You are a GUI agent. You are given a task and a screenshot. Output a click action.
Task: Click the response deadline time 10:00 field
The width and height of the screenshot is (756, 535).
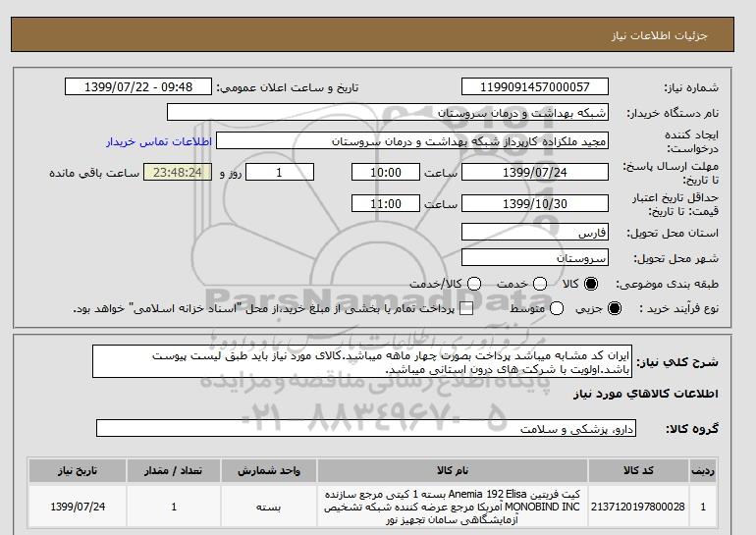pos(386,172)
